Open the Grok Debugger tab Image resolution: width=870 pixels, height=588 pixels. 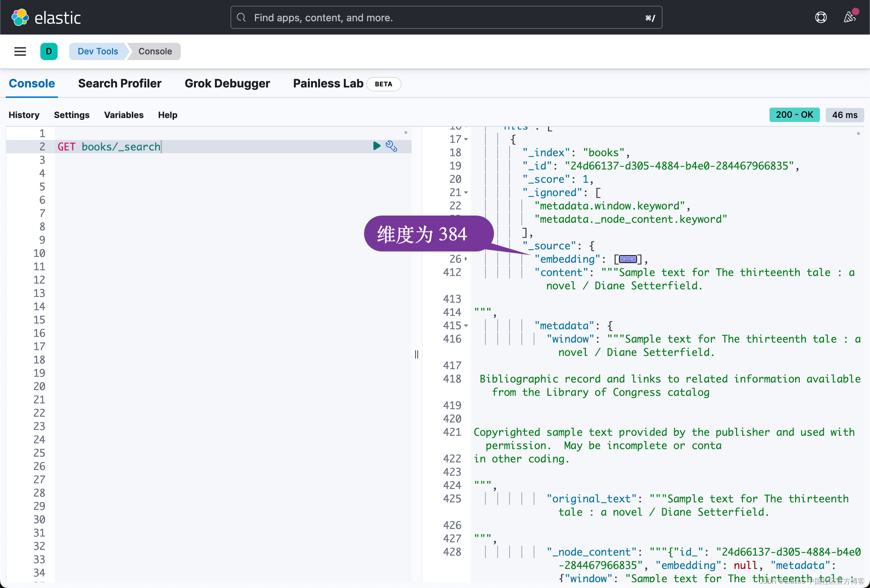coord(227,83)
